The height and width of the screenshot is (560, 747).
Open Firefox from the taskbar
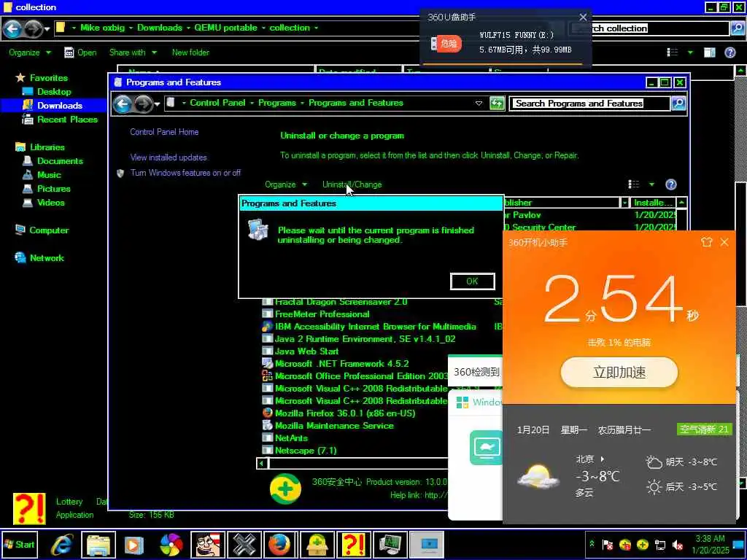[280, 545]
